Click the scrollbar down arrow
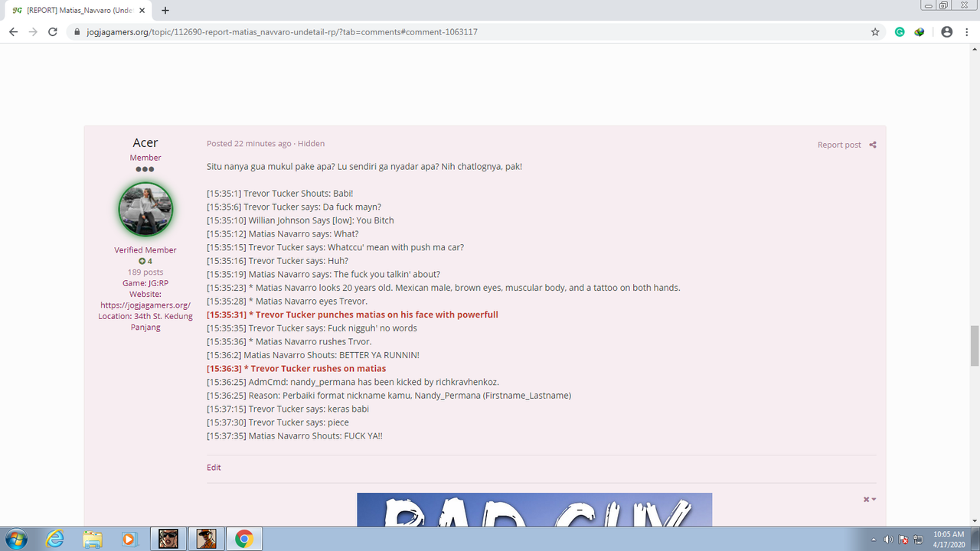980x551 pixels. [x=974, y=521]
